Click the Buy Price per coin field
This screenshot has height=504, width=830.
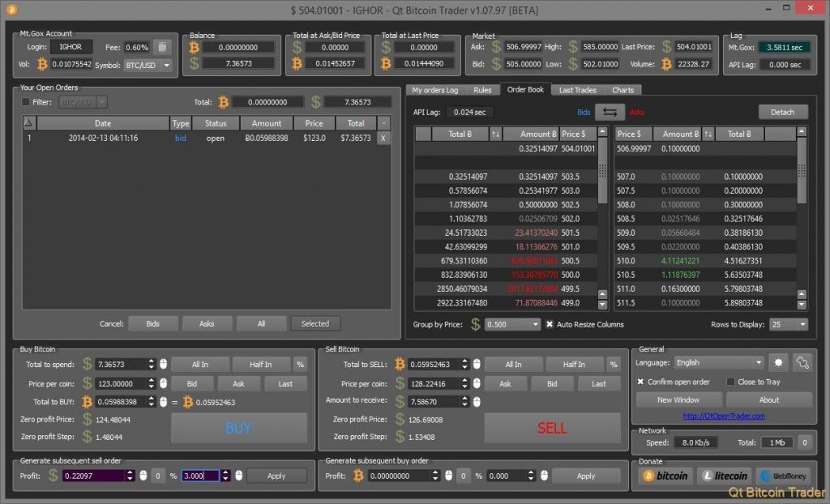pyautogui.click(x=122, y=383)
